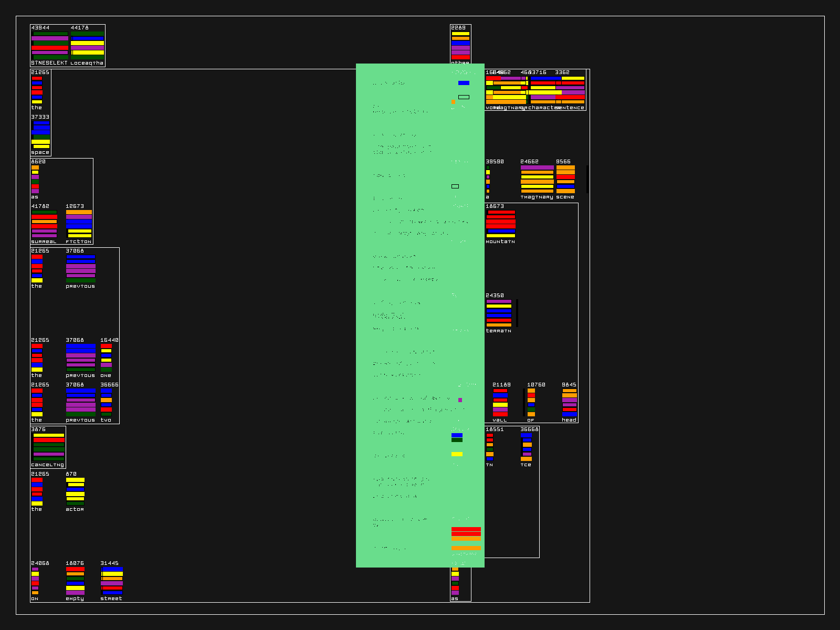
Task: Select the 'terrain' token label
Action: coord(499,331)
